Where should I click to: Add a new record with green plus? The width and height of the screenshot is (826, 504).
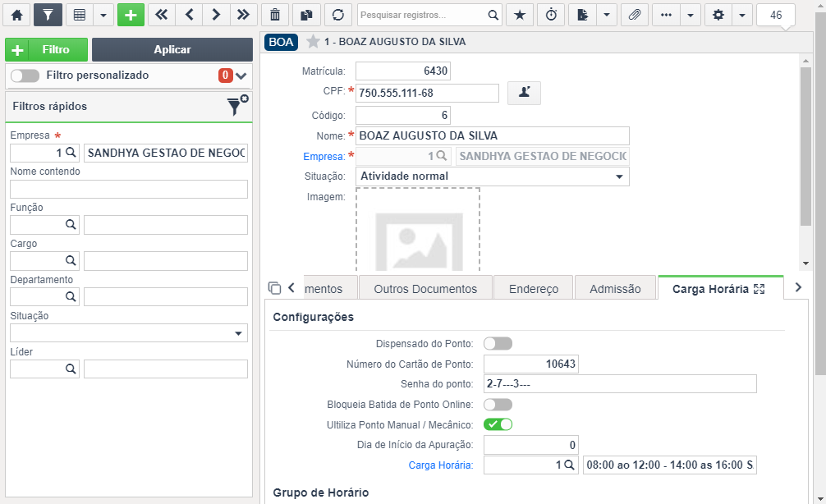131,15
